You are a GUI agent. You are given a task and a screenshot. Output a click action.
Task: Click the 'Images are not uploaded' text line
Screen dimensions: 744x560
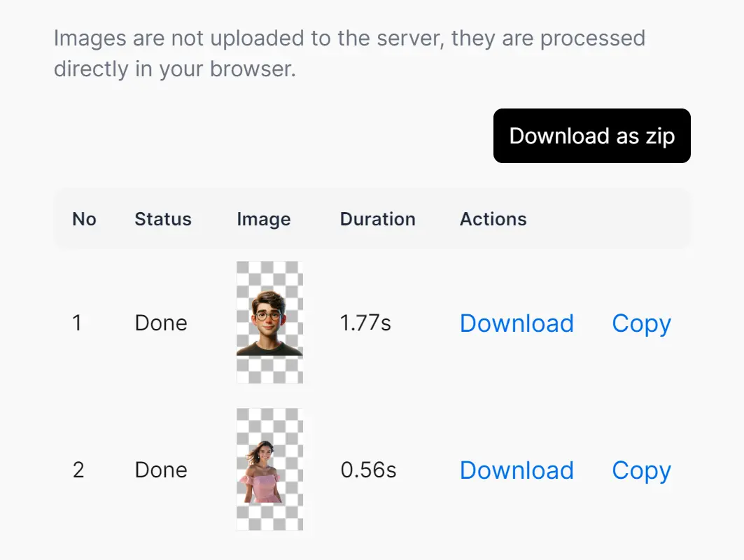(x=349, y=38)
